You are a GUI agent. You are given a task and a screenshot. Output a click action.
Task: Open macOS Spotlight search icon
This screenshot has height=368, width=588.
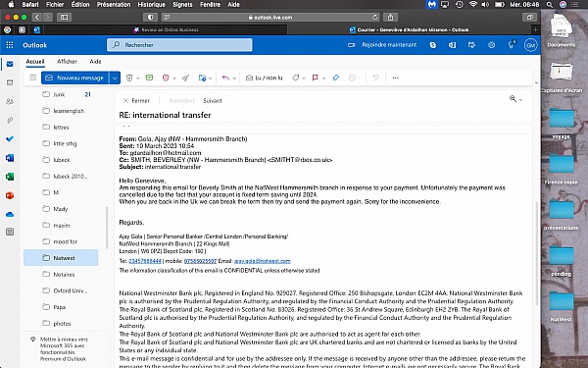pos(550,5)
